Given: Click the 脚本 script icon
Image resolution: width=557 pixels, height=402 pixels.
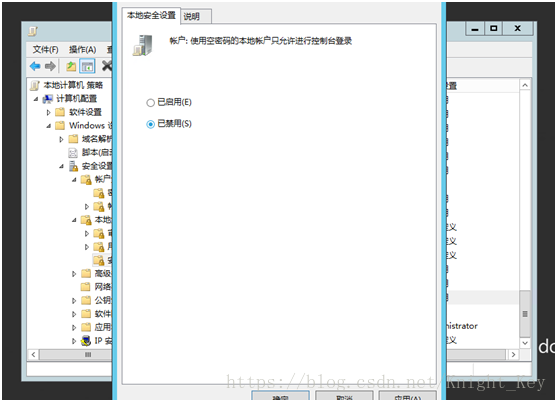Looking at the screenshot, I should (x=73, y=153).
